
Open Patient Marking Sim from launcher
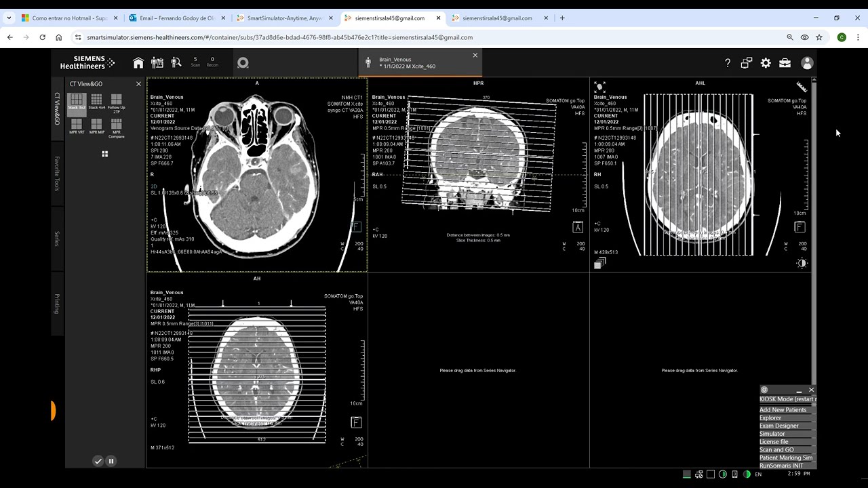click(x=787, y=458)
